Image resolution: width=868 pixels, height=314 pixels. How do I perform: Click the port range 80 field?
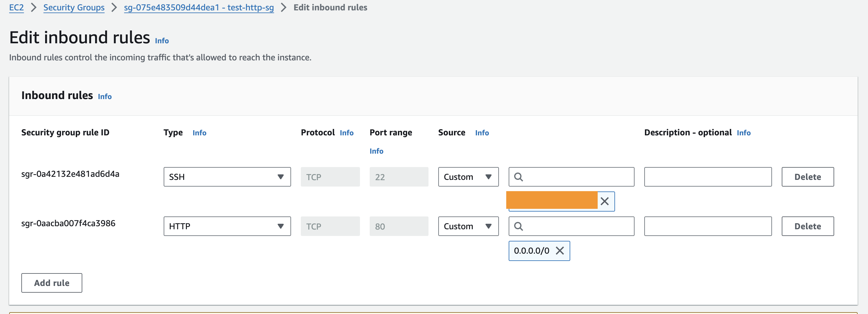coord(399,226)
